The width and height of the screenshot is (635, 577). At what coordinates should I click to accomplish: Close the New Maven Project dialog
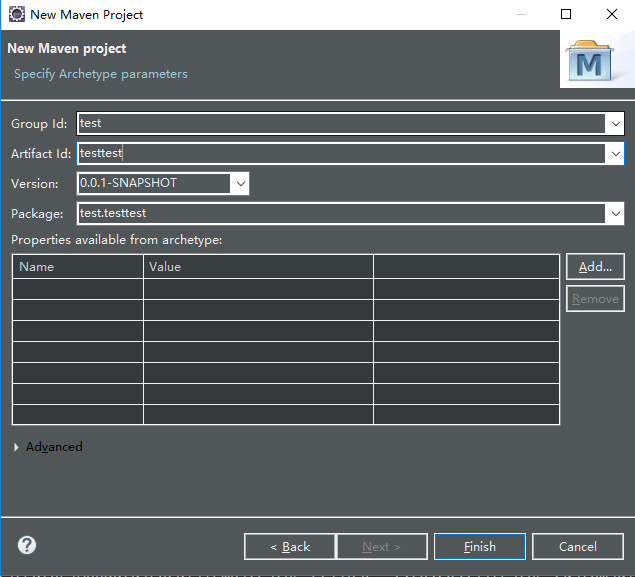tap(612, 15)
